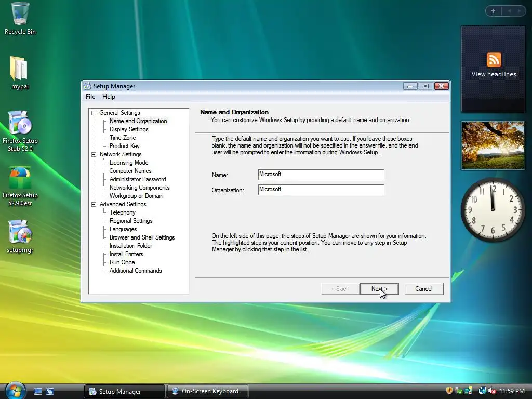This screenshot has width=532, height=399.
Task: Select Name and Organization step
Action: pos(138,121)
